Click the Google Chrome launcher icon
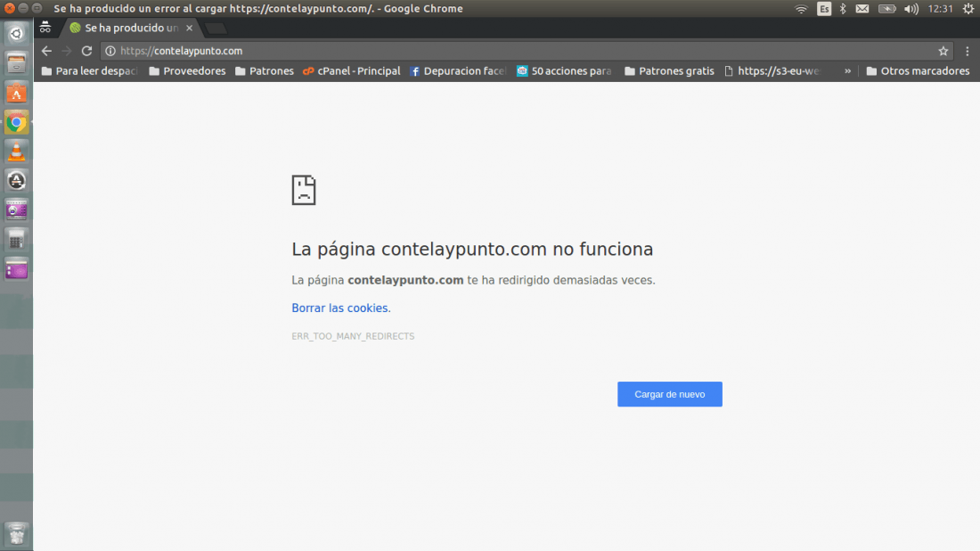 click(16, 122)
